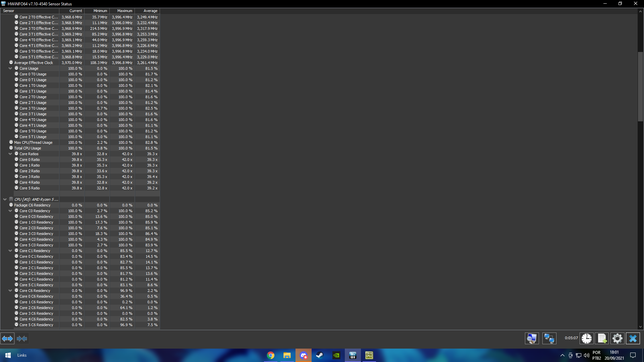Open Steam from the taskbar
Screen dimensions: 644x362
pos(320,355)
